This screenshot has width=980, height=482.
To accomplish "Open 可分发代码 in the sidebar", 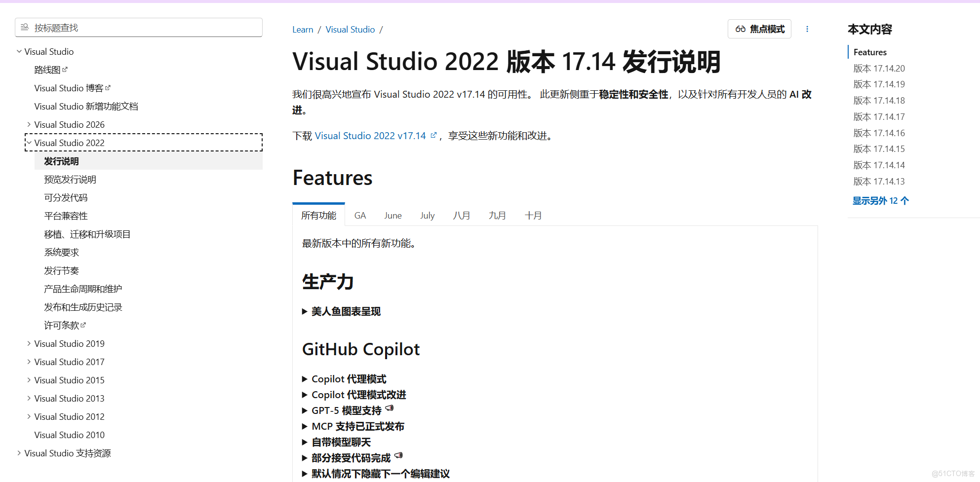I will 66,197.
